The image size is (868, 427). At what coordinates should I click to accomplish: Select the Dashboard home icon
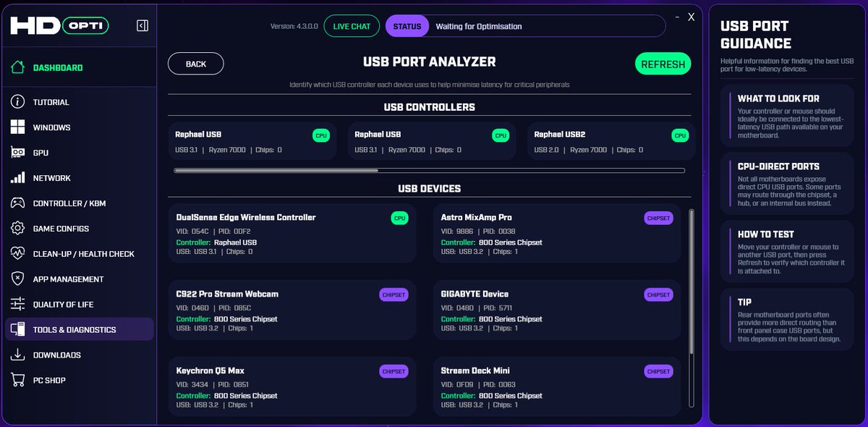click(18, 68)
